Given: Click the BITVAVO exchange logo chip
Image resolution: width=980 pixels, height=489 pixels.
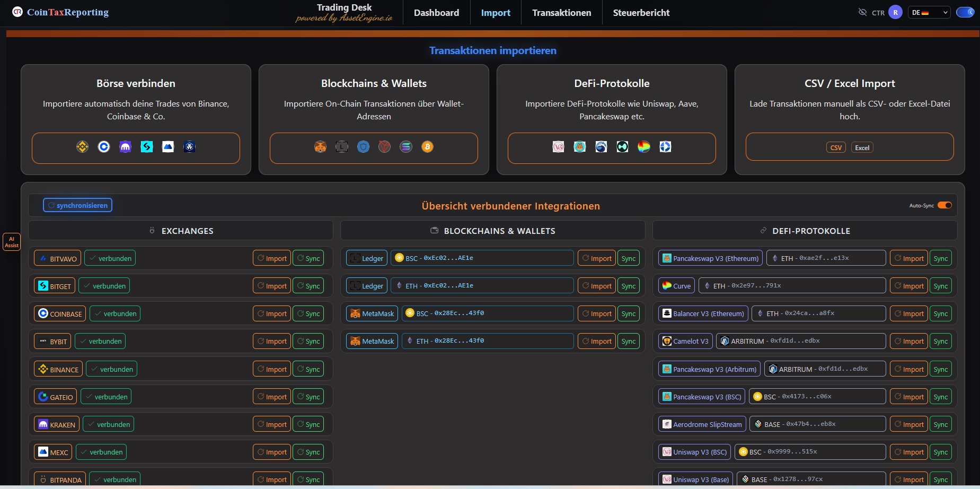Looking at the screenshot, I should click(58, 258).
